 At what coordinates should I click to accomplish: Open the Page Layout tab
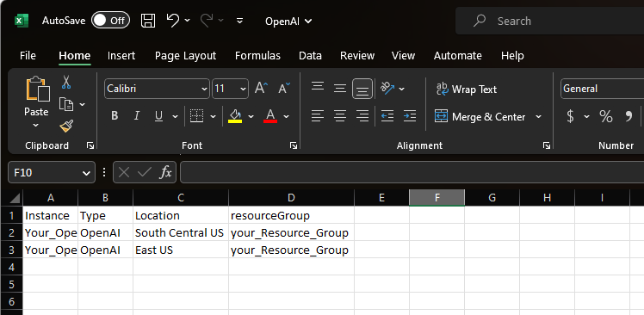point(185,55)
